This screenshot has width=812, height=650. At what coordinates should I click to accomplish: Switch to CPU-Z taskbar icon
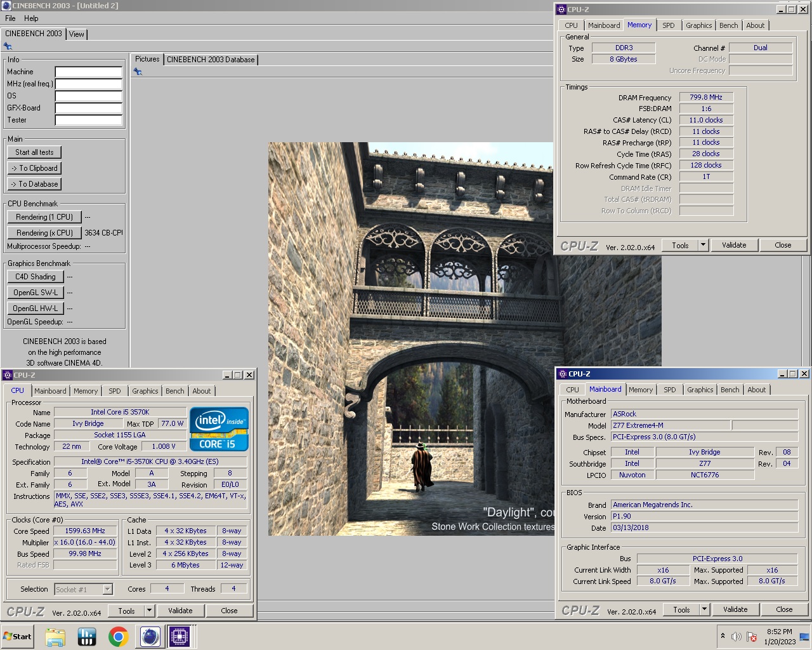[x=180, y=637]
